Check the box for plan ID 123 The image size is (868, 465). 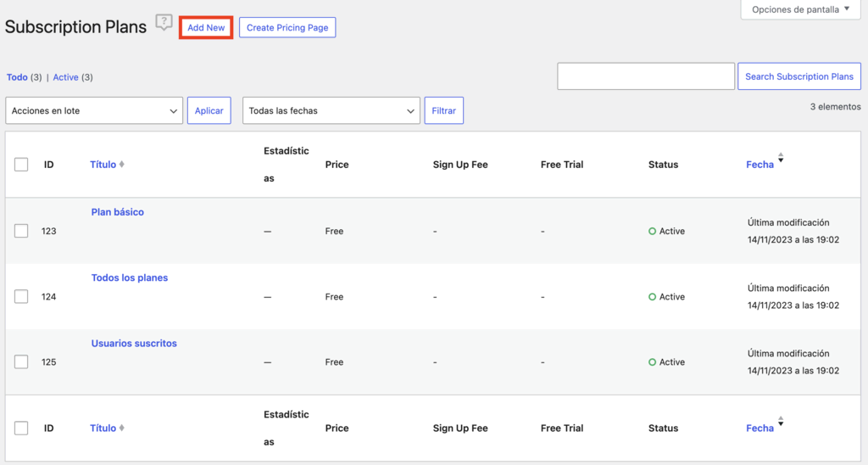tap(21, 231)
